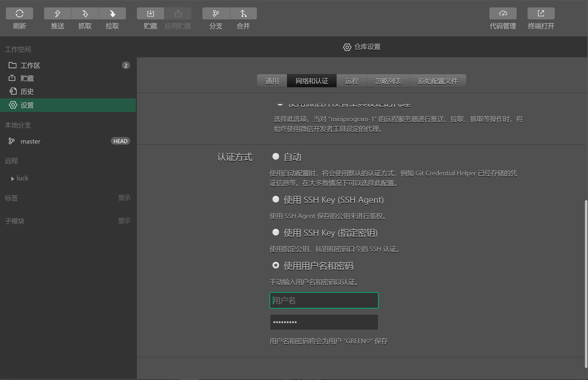
Task: Show the 子模块 section in sidebar
Action: tap(124, 221)
